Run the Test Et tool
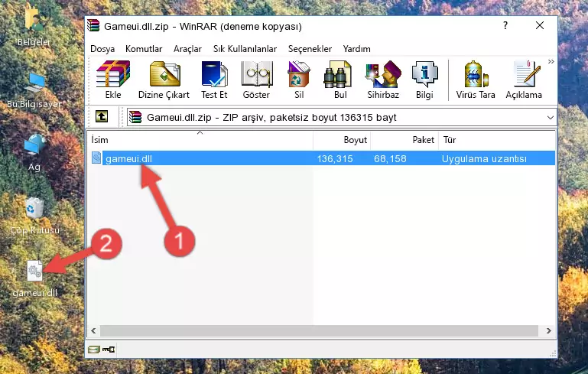588x374 pixels. tap(214, 80)
